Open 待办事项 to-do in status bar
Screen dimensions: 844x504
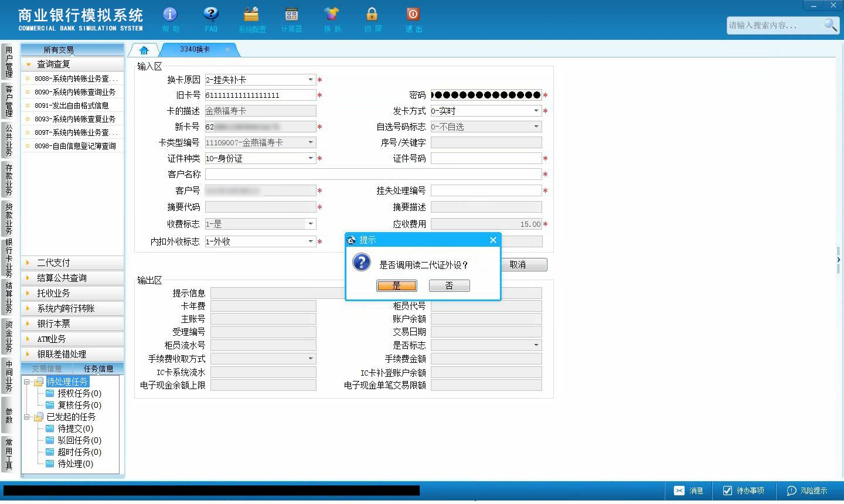pyautogui.click(x=744, y=491)
